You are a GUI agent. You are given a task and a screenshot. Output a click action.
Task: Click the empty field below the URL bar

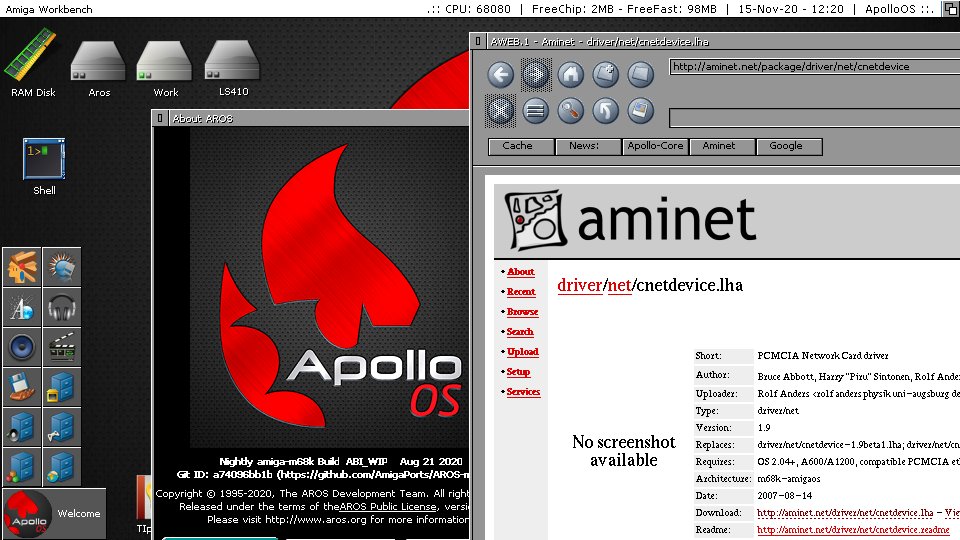(x=814, y=118)
